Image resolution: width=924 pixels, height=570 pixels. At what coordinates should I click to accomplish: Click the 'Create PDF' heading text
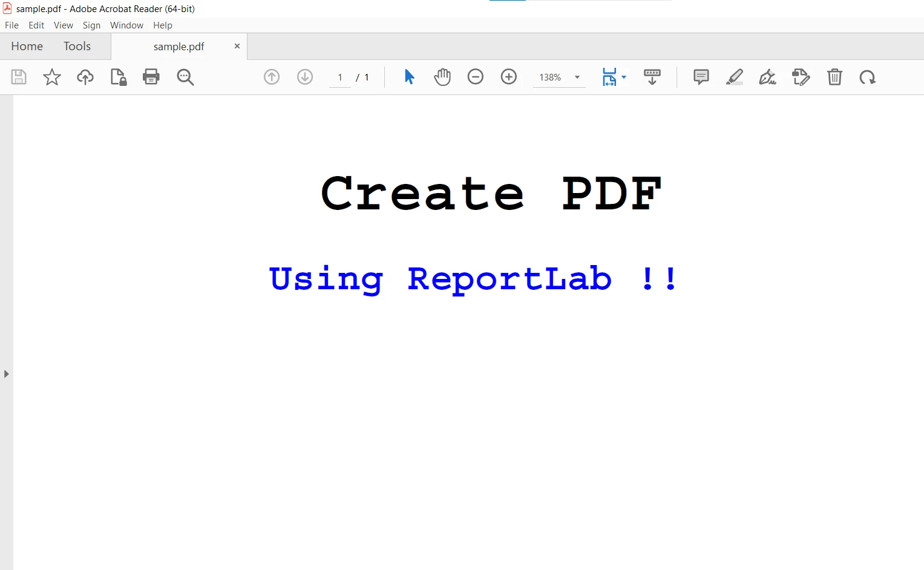point(491,194)
